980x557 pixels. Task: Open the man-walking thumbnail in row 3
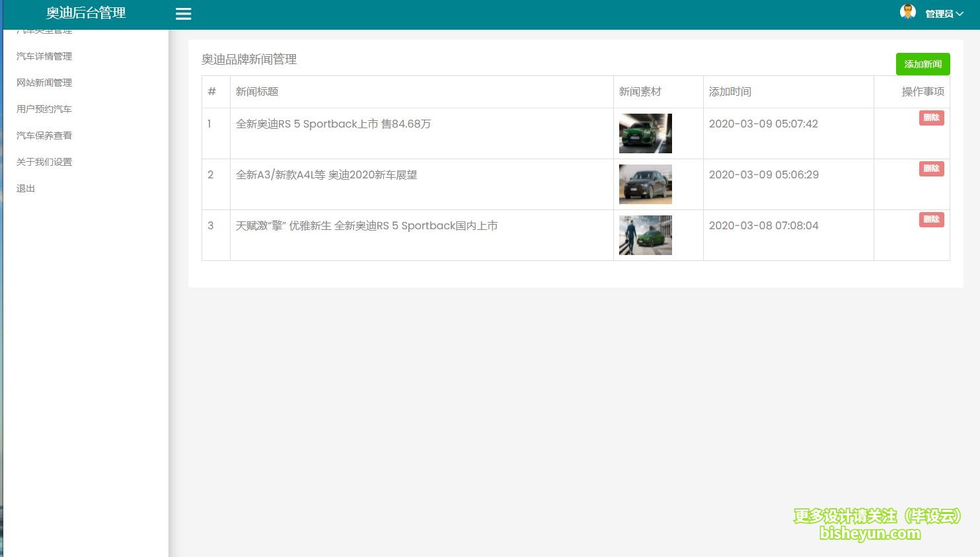coord(646,235)
